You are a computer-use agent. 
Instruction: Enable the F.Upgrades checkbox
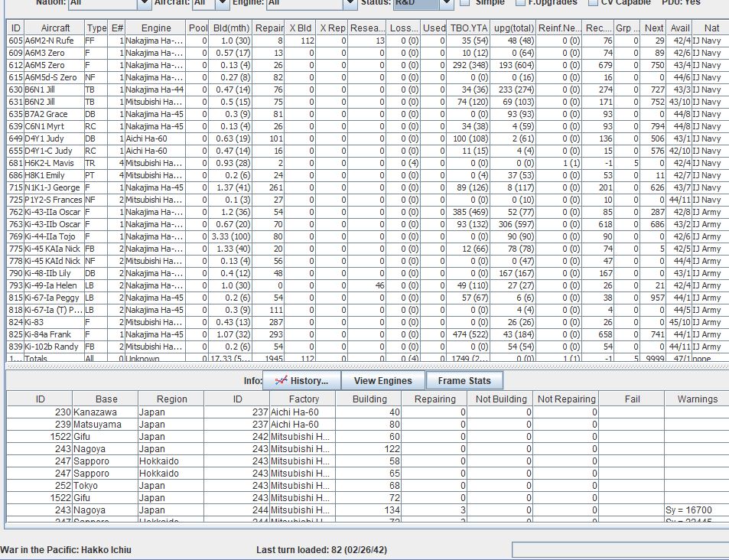point(521,2)
